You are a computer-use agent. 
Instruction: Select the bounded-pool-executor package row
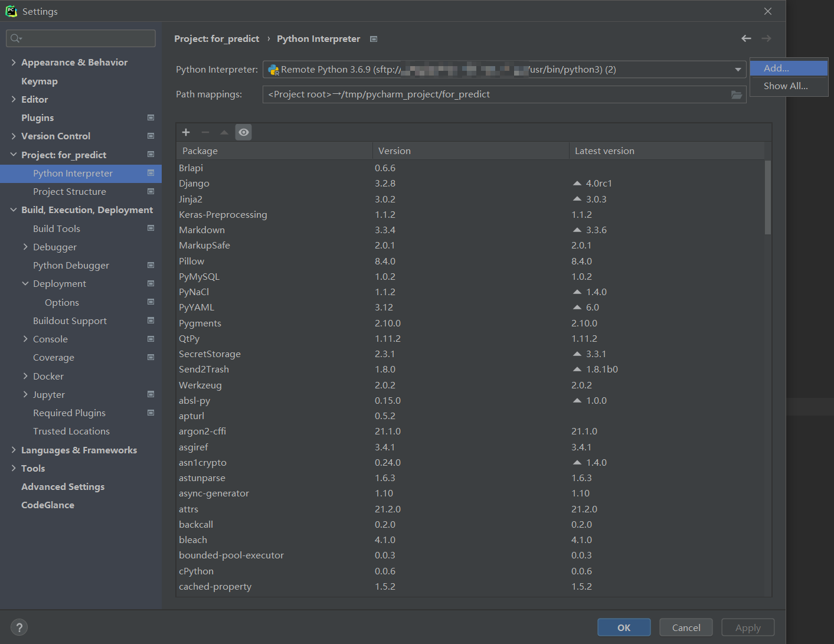470,555
